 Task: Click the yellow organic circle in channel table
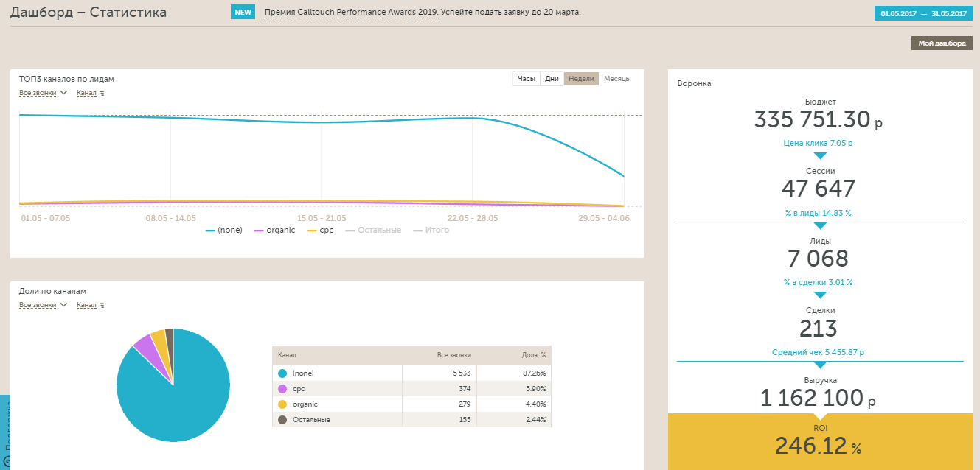coord(282,404)
